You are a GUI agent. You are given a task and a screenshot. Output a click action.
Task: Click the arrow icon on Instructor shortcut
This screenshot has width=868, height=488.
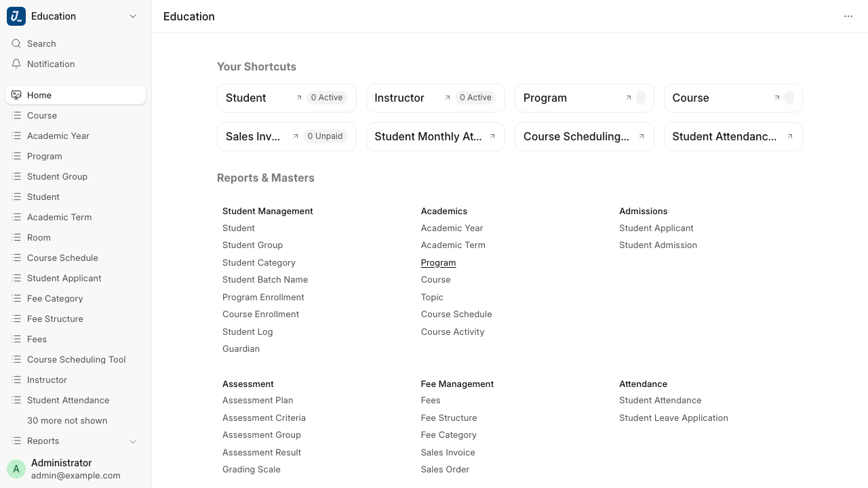(448, 98)
